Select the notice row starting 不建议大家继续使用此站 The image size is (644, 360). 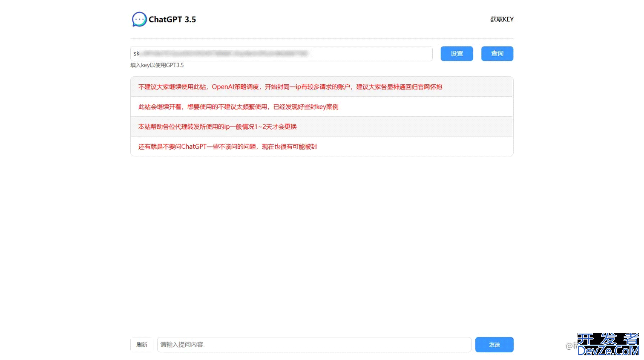[x=322, y=87]
